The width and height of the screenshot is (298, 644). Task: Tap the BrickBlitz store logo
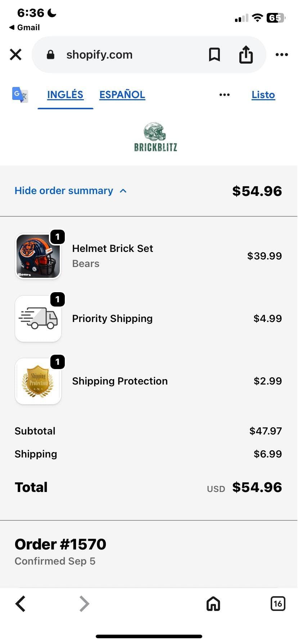tap(155, 137)
